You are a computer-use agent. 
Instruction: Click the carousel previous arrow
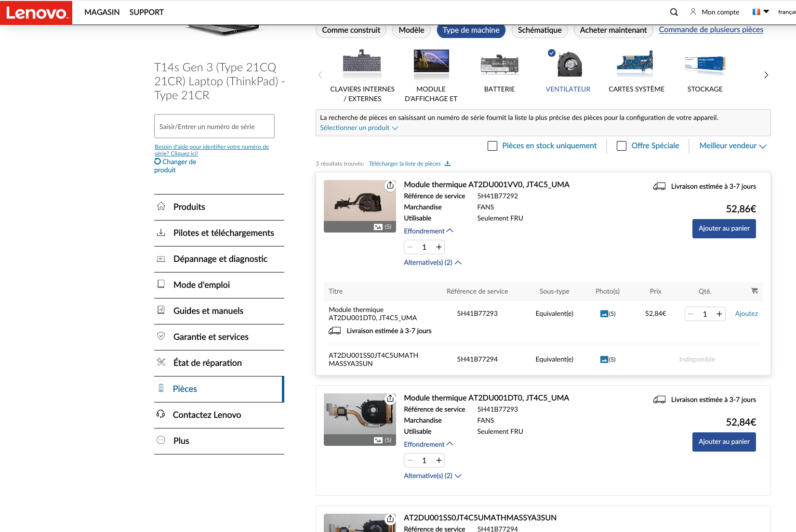tap(320, 75)
